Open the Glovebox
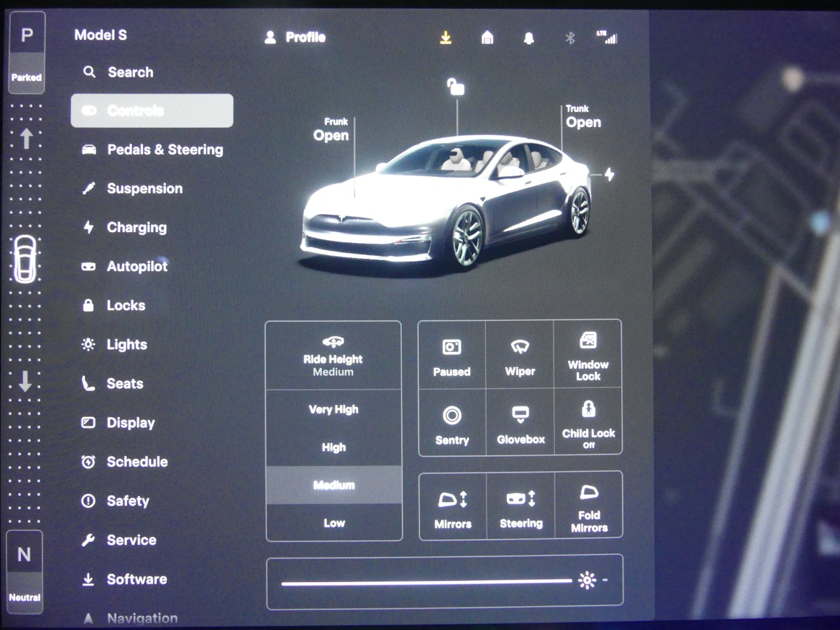 520,422
